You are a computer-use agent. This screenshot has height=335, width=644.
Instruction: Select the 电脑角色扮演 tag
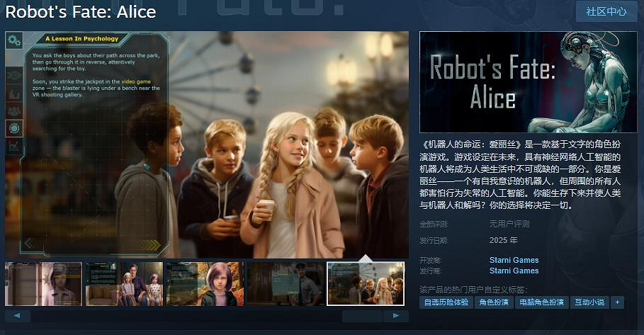click(x=542, y=302)
